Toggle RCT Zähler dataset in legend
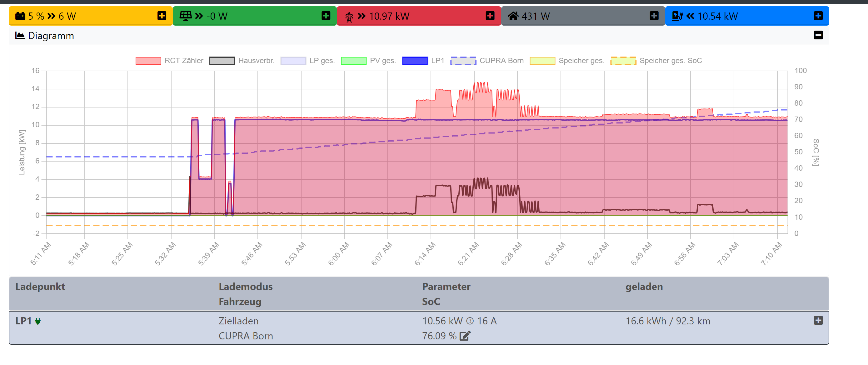The height and width of the screenshot is (365, 868). point(169,61)
